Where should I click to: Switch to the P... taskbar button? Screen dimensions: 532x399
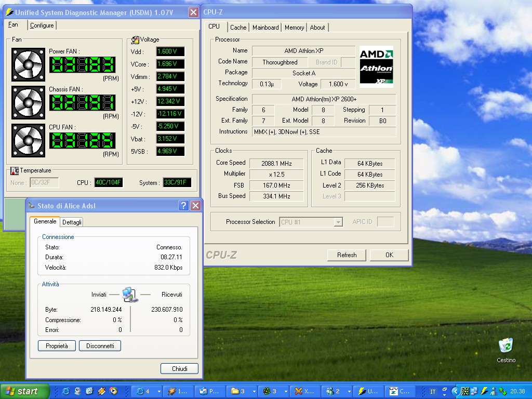[x=210, y=391]
